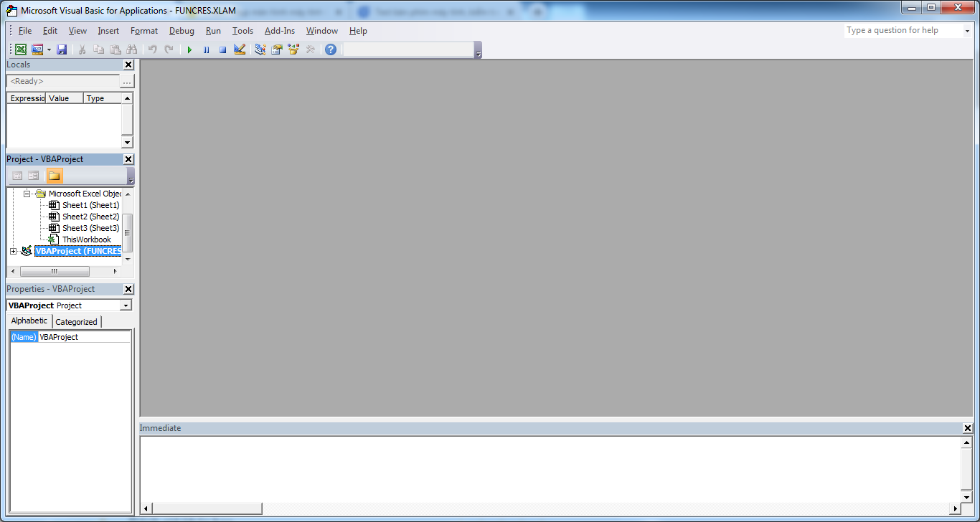Run the macro with the green play icon

pyautogui.click(x=189, y=49)
